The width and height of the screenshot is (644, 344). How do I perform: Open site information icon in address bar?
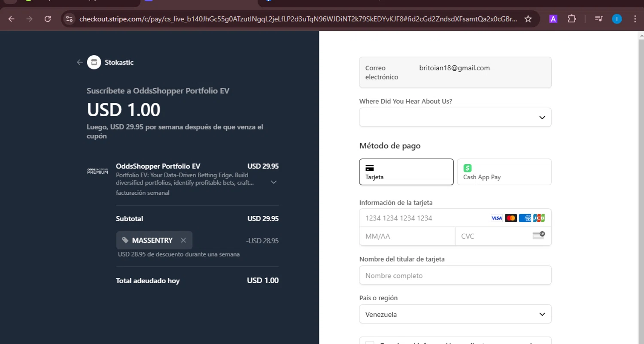coord(70,19)
